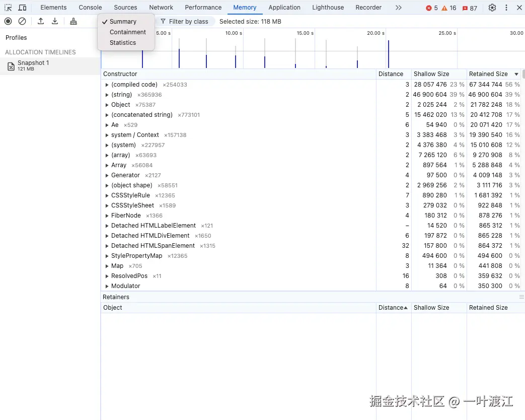Start recording heap profile
The height and width of the screenshot is (420, 525).
tap(8, 22)
